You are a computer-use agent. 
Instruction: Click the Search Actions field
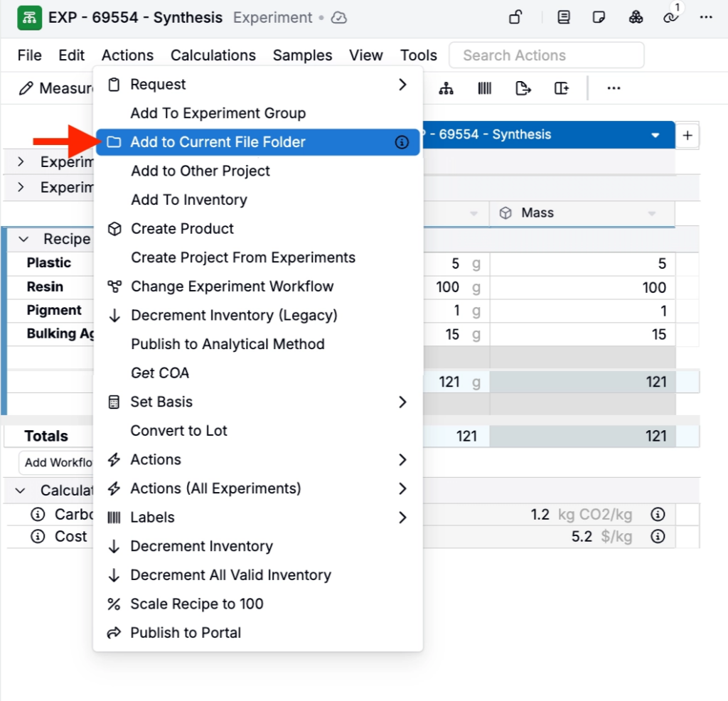[547, 55]
